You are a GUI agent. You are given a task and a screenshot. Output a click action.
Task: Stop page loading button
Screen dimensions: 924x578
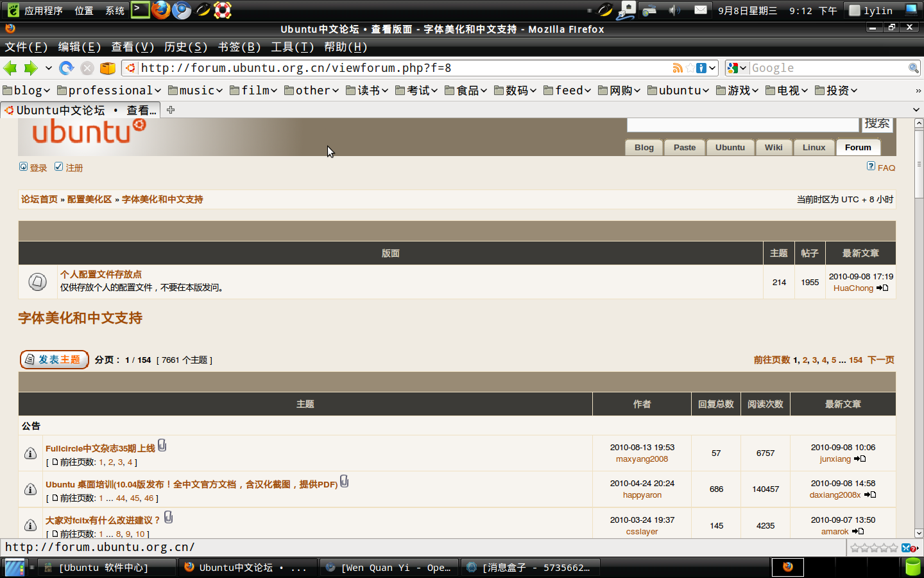coord(87,68)
